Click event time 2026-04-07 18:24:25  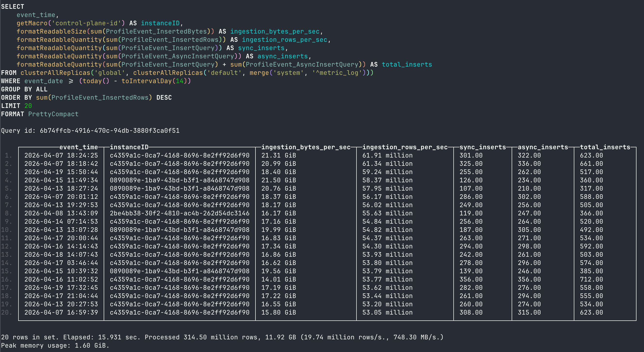[61, 155]
